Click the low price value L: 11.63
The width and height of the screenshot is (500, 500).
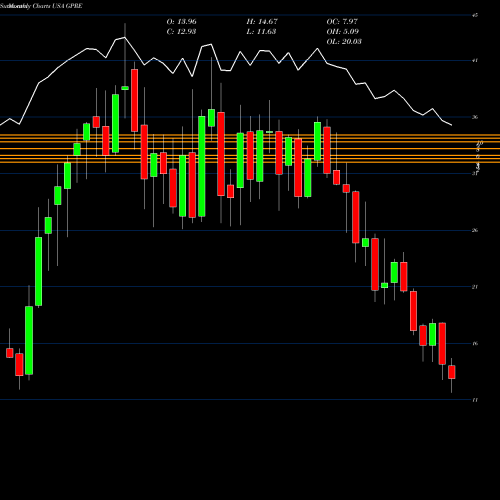coord(261,32)
